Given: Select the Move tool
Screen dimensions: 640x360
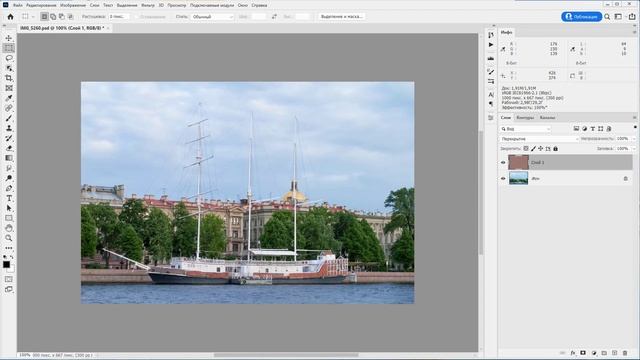Looking at the screenshot, I should [9, 38].
